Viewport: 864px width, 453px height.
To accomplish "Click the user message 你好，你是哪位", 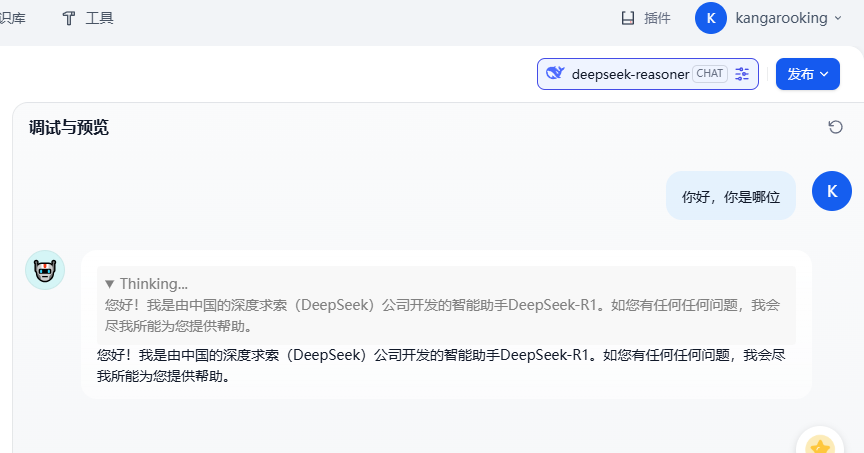I will coord(731,196).
